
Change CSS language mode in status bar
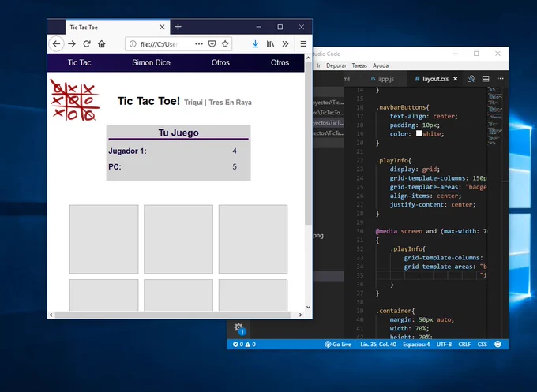click(x=483, y=344)
